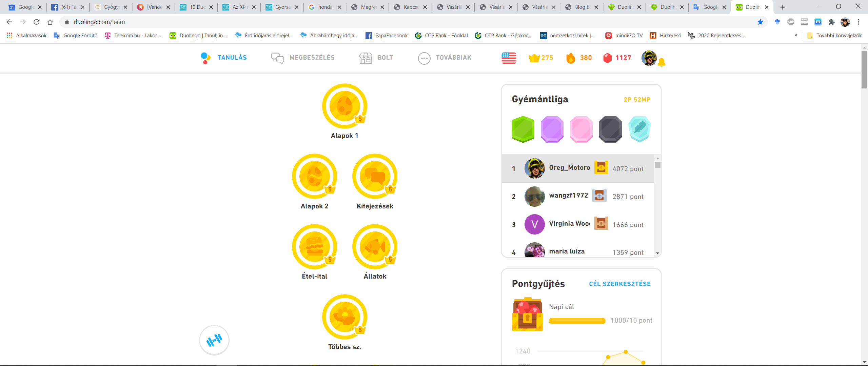Click the streak flame 380
868x366 pixels.
pyautogui.click(x=579, y=58)
